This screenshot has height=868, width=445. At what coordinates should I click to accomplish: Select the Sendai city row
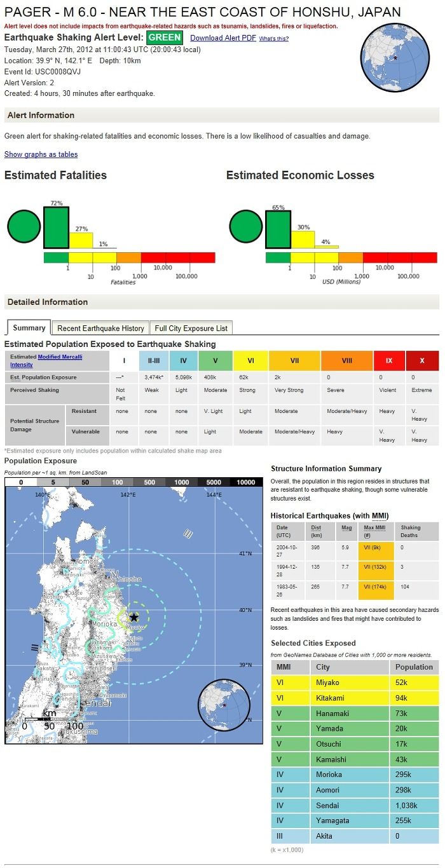point(355,805)
